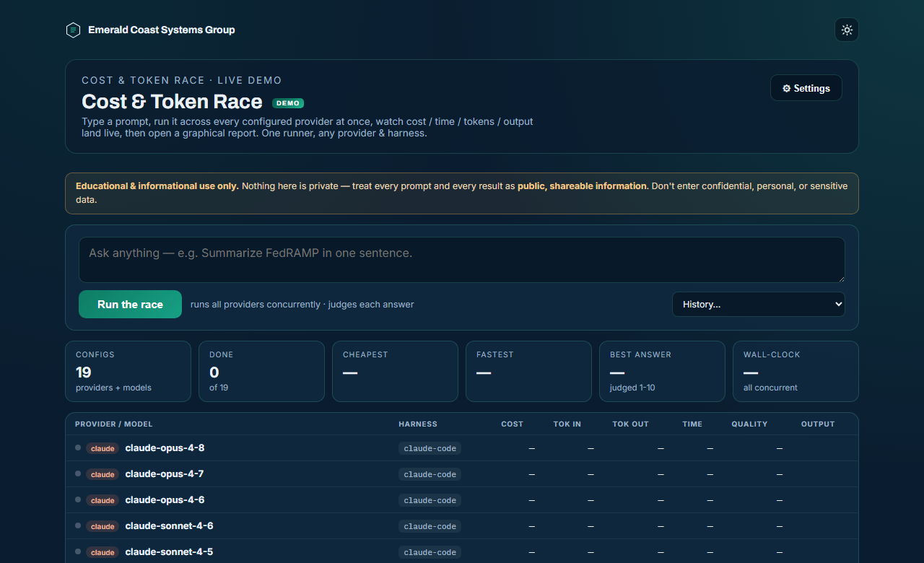The image size is (924, 563).
Task: Click the Cost & Token Race heading
Action: (172, 102)
